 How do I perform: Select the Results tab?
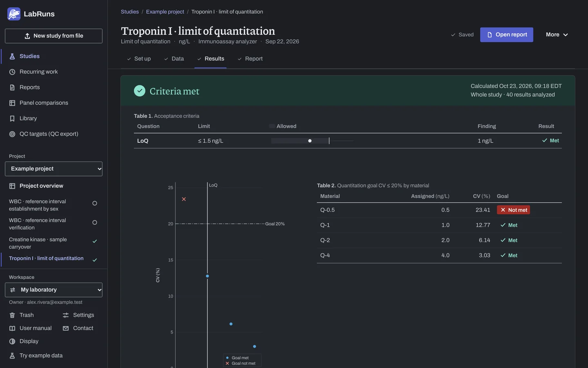211,59
